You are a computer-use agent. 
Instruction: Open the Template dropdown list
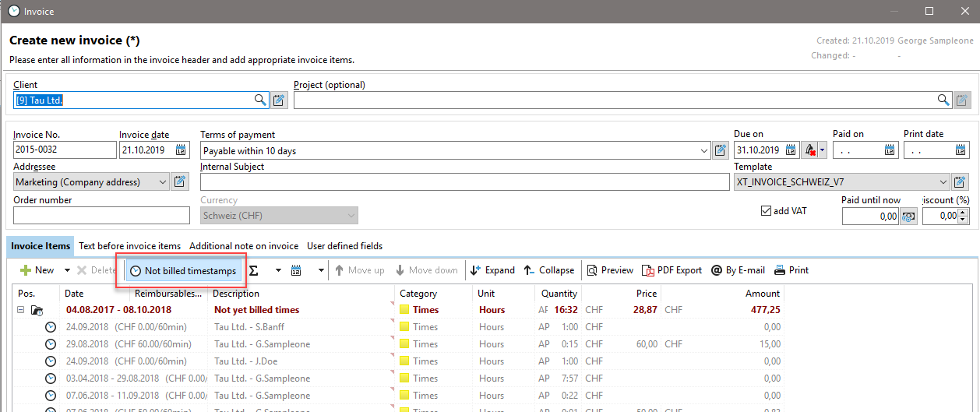pos(943,182)
